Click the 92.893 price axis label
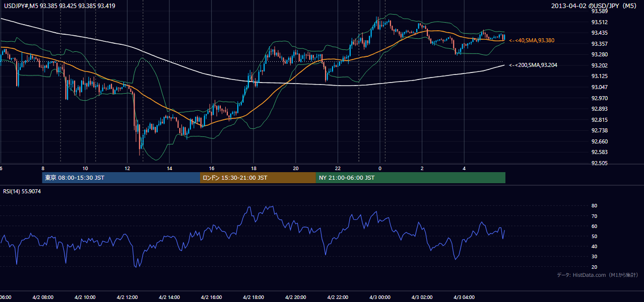 (x=599, y=109)
